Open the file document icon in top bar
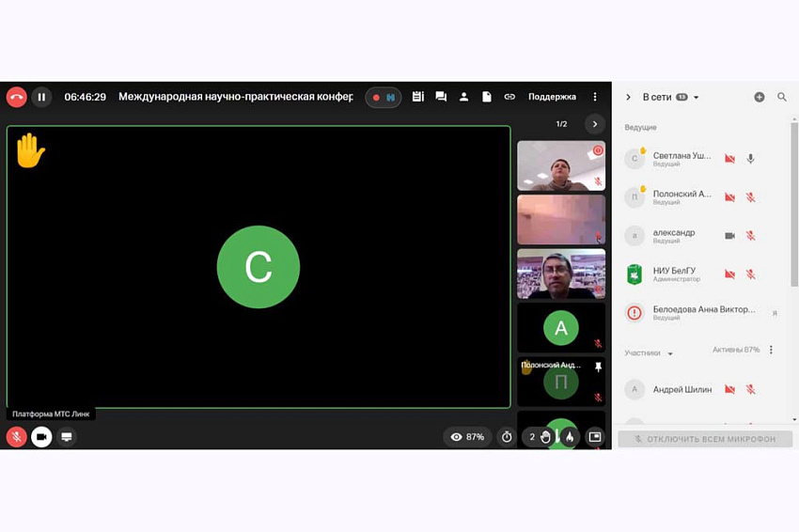 pyautogui.click(x=487, y=97)
